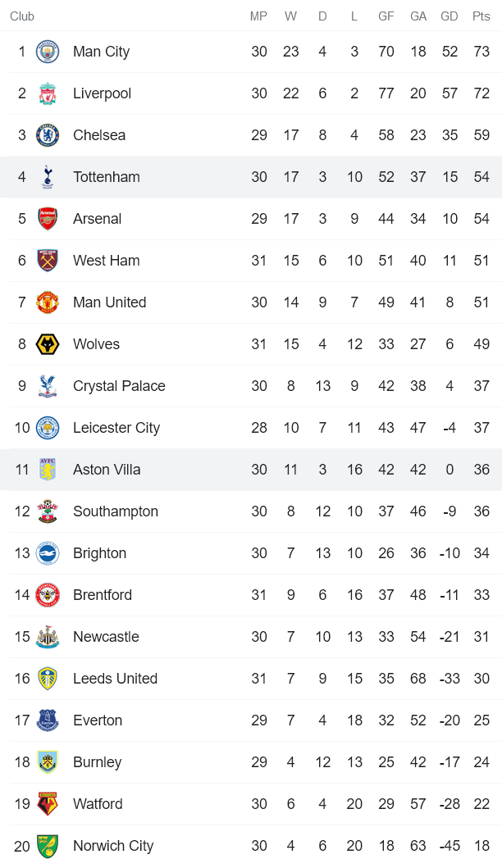
Task: Click the MP column header
Action: tap(259, 16)
